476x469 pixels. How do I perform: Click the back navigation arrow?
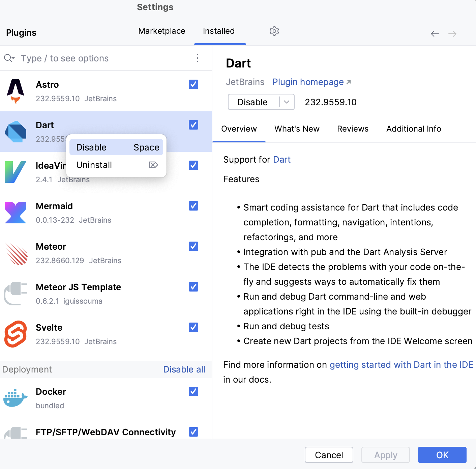coord(435,34)
